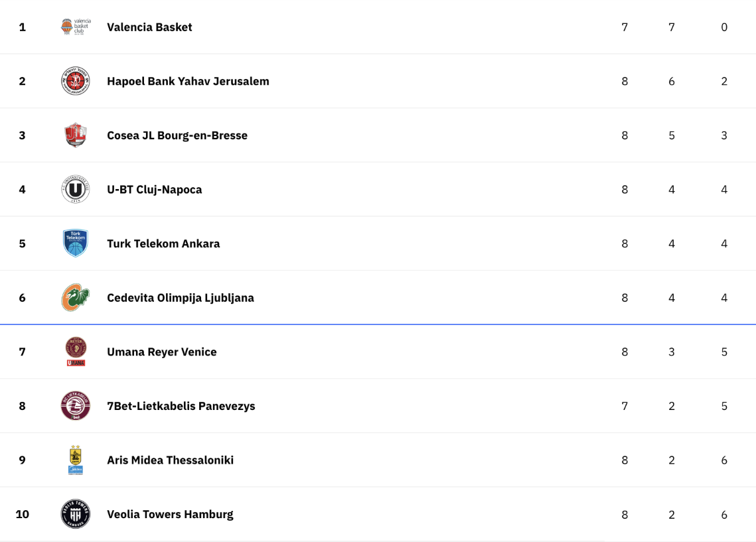The image size is (756, 542).
Task: Click the U-BT Cluj-Napoca circular U logo
Action: pos(76,189)
